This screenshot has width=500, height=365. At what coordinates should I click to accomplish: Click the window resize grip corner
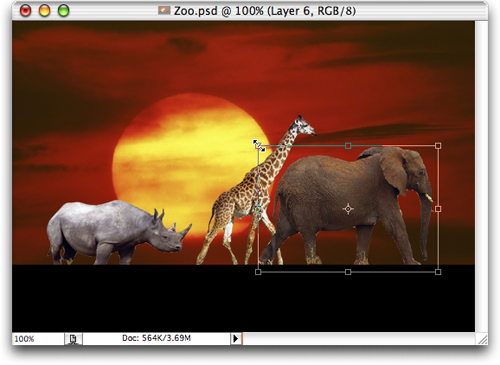pos(482,339)
